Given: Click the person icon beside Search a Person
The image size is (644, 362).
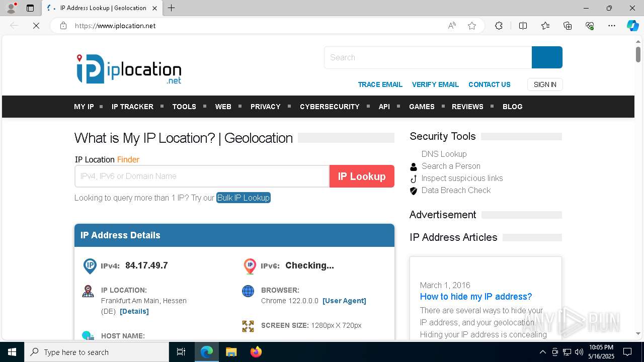Looking at the screenshot, I should coord(414,167).
